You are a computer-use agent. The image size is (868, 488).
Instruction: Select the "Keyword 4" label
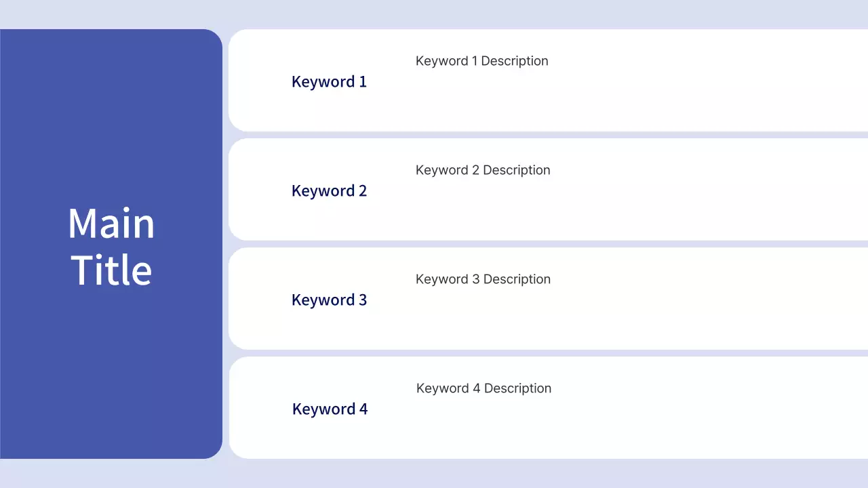coord(330,409)
